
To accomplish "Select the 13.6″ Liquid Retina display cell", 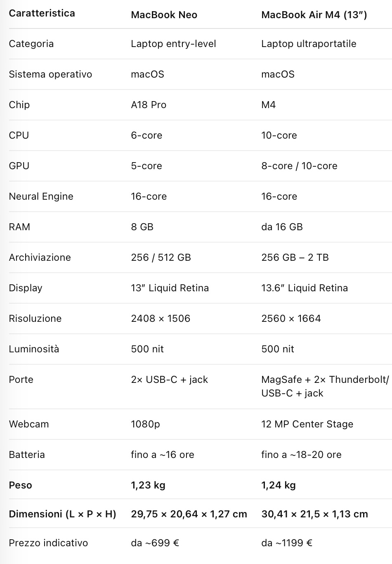I will [x=305, y=288].
